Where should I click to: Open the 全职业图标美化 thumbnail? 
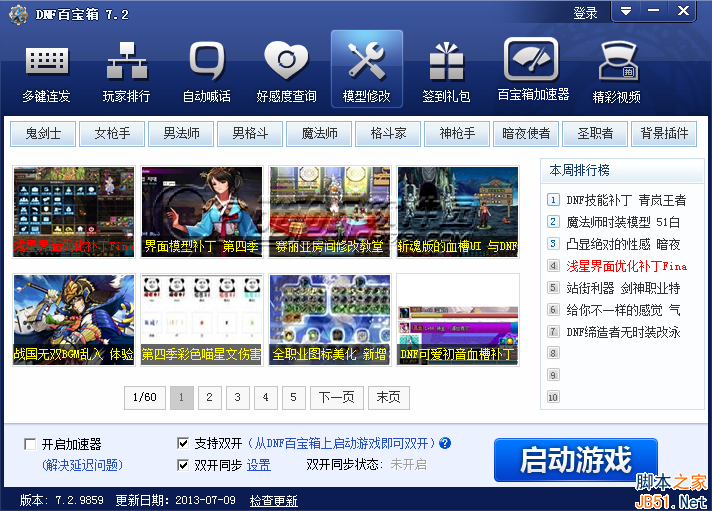(330, 320)
